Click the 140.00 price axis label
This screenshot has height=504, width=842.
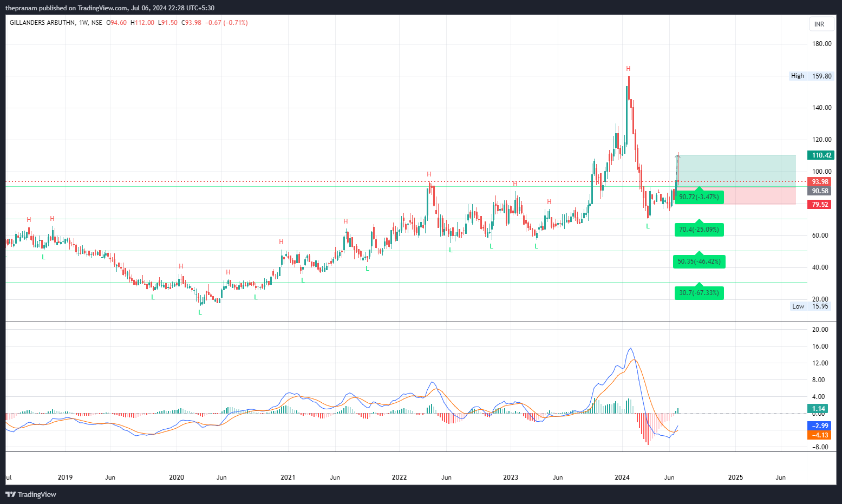point(821,108)
